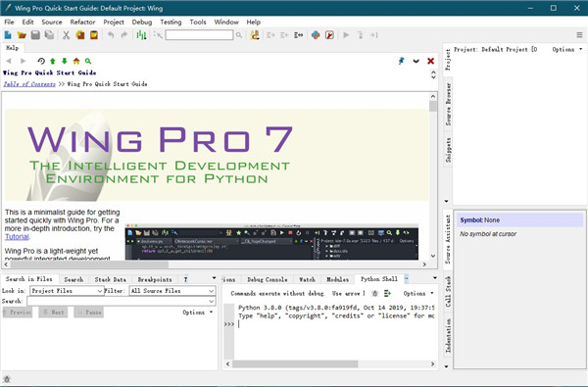
Task: Switch to the Stack Data tab
Action: click(x=110, y=279)
